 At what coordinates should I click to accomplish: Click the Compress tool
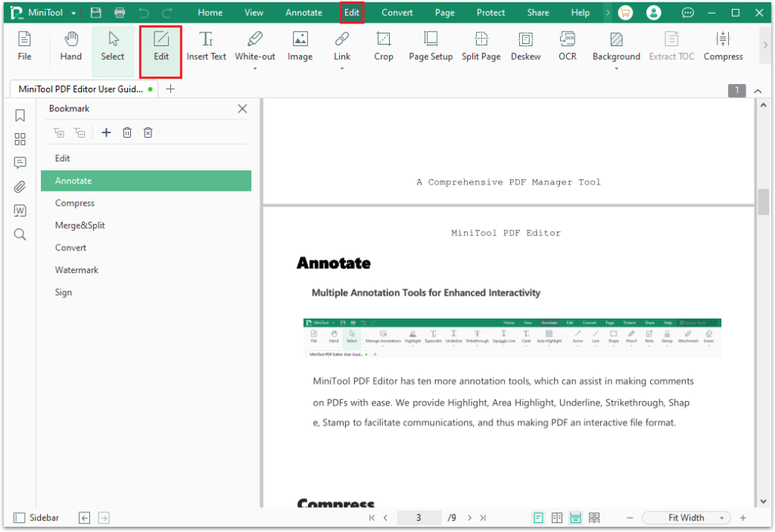[723, 46]
